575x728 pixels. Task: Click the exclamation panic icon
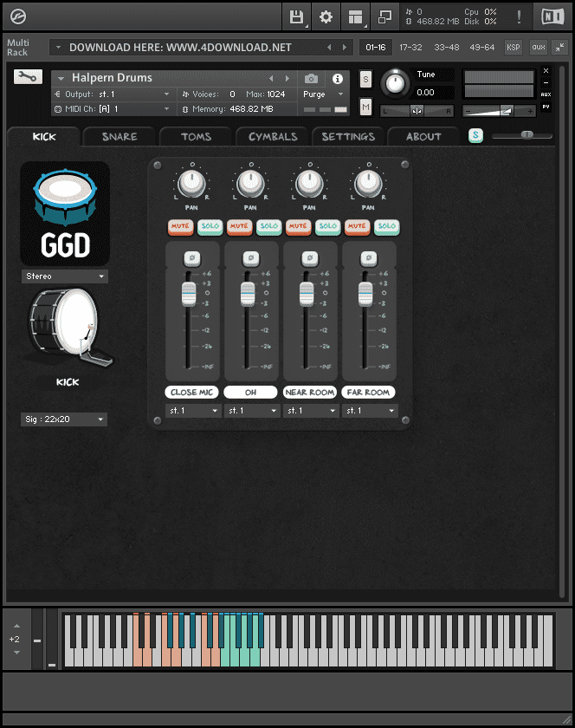[x=519, y=17]
